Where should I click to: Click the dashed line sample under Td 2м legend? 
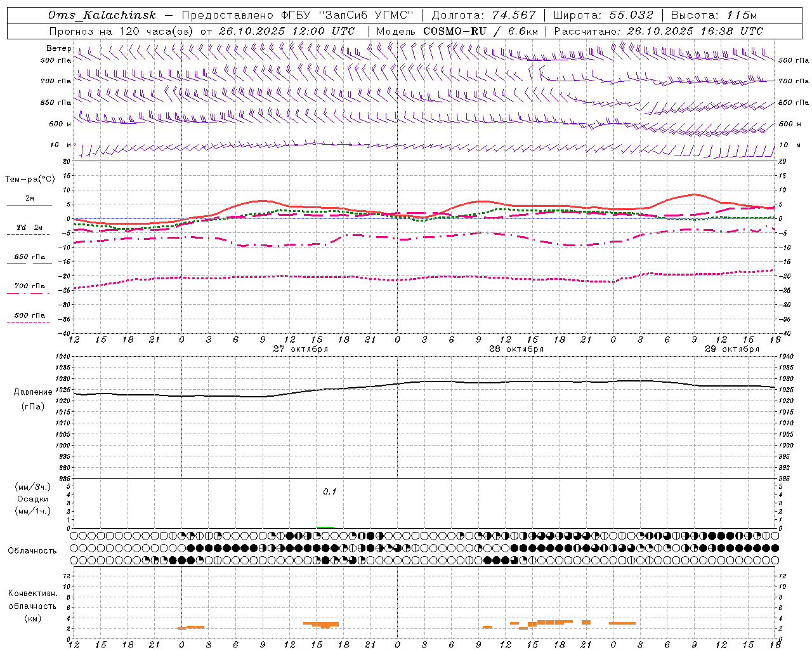pyautogui.click(x=29, y=234)
